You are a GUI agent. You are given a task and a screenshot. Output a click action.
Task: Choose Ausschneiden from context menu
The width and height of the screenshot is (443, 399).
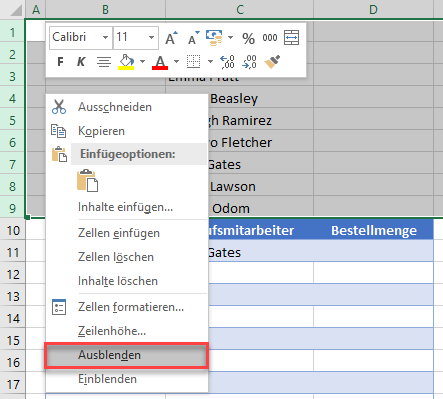click(x=127, y=107)
